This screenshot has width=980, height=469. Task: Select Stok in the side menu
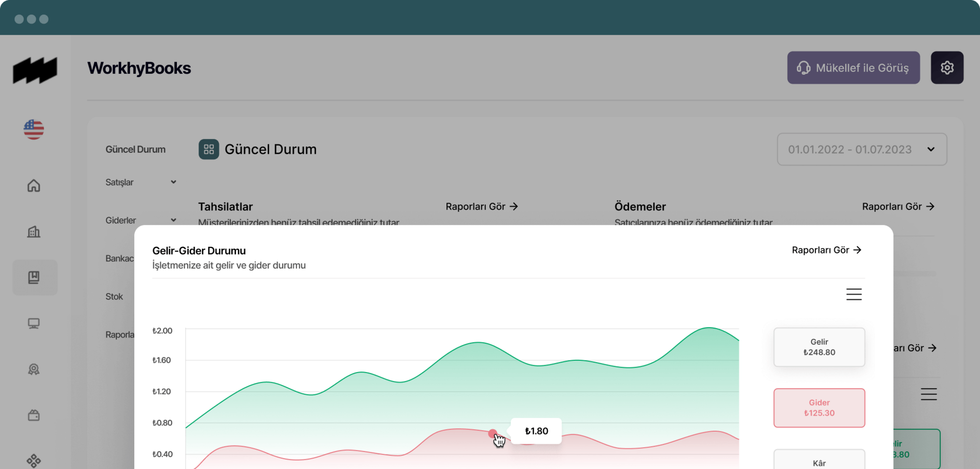(114, 297)
